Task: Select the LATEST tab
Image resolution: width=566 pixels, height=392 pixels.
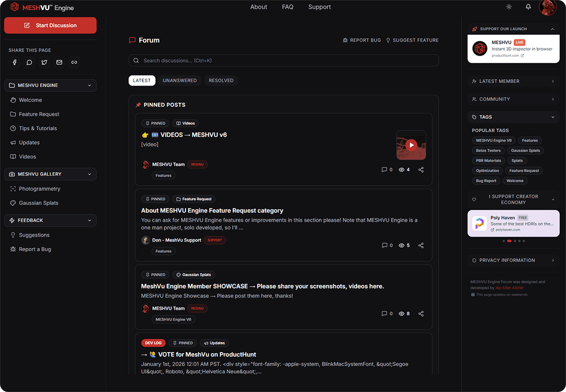Action: pyautogui.click(x=142, y=81)
